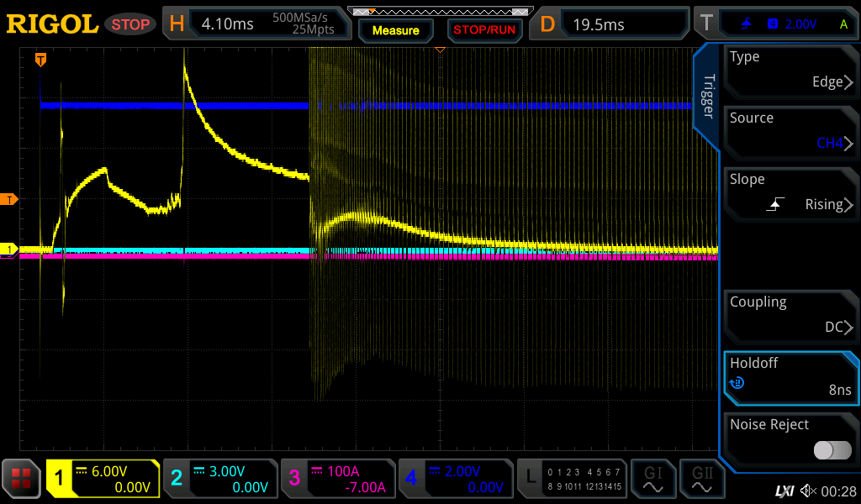Toggle channel 3 magenta 100A display
The width and height of the screenshot is (861, 504).
(336, 479)
